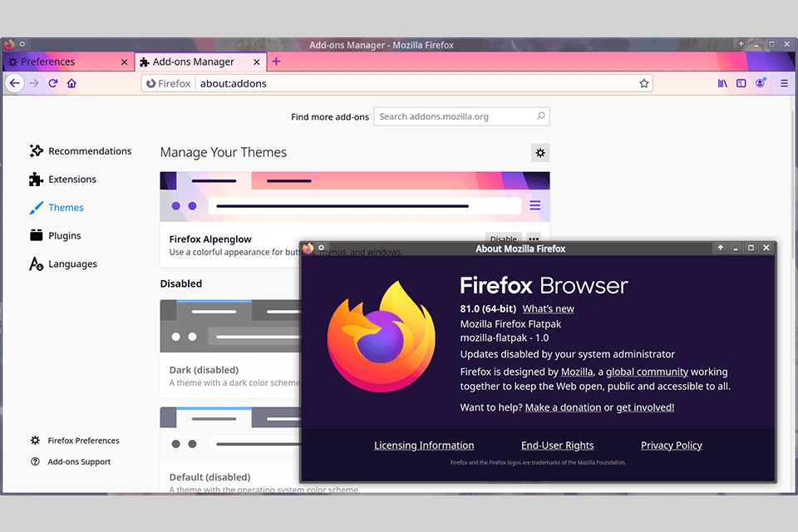This screenshot has width=798, height=532.
Task: Click main window title bar Firefox icon
Action: coord(8,44)
